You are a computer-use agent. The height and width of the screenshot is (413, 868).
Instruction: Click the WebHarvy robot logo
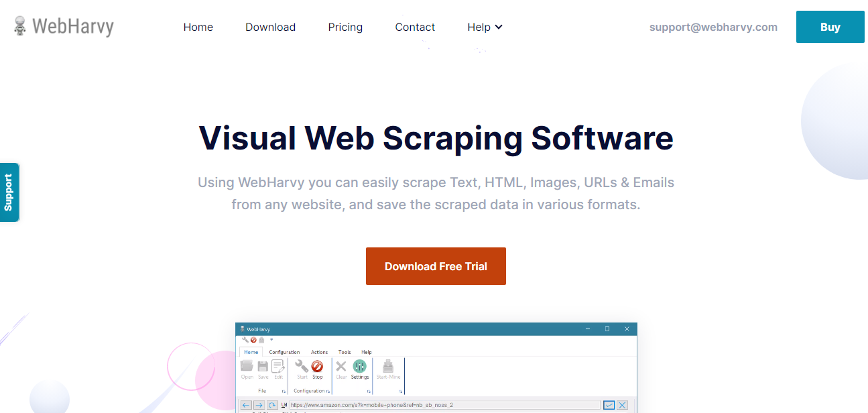21,25
